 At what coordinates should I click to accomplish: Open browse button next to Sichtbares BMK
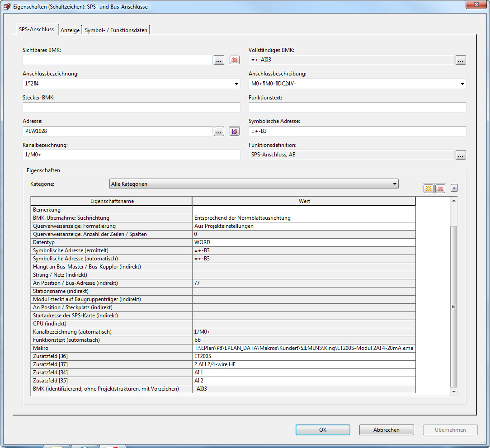point(219,60)
